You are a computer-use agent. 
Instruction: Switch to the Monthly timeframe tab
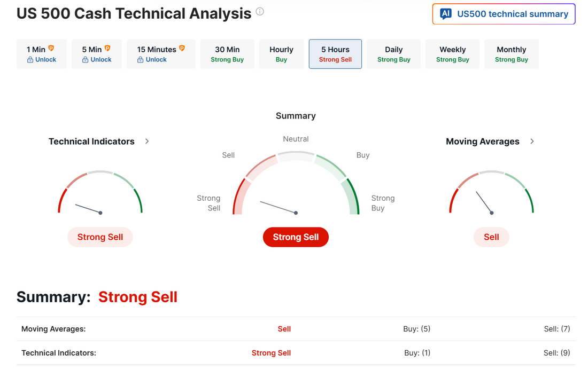(511, 54)
